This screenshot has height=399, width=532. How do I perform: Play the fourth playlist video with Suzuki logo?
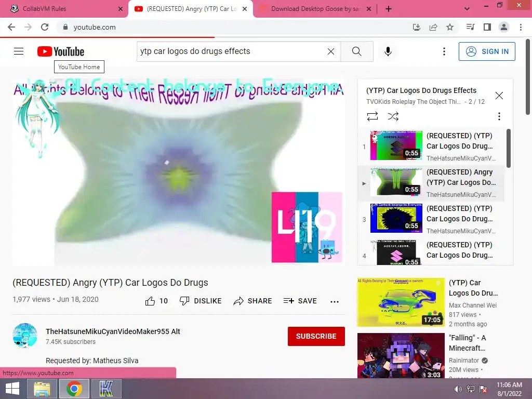click(x=396, y=252)
